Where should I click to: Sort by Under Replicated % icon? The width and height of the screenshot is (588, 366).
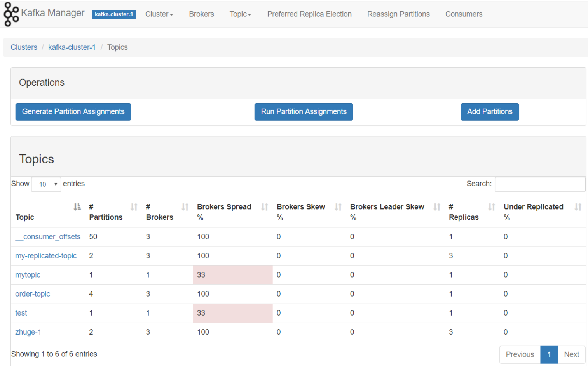tap(578, 207)
